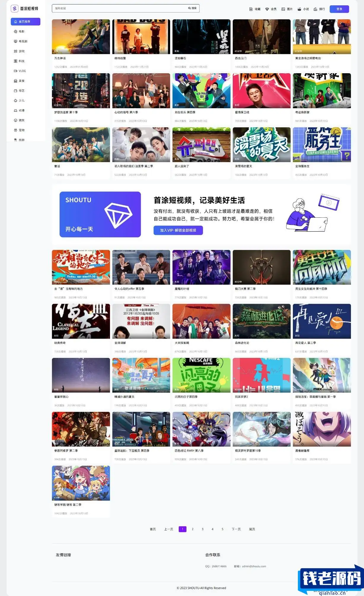Open 森林进化论 video thumbnail
The image size is (364, 596).
pyautogui.click(x=262, y=321)
